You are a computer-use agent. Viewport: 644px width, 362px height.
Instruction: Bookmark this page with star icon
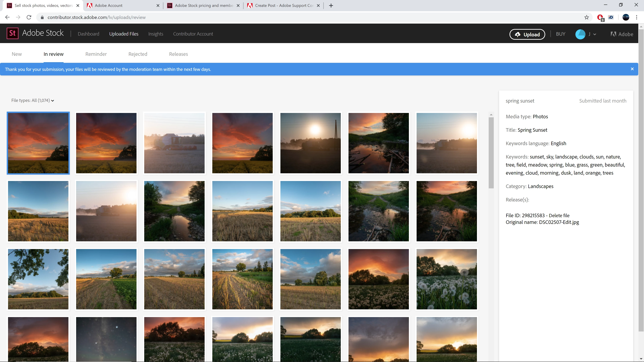coord(586,17)
